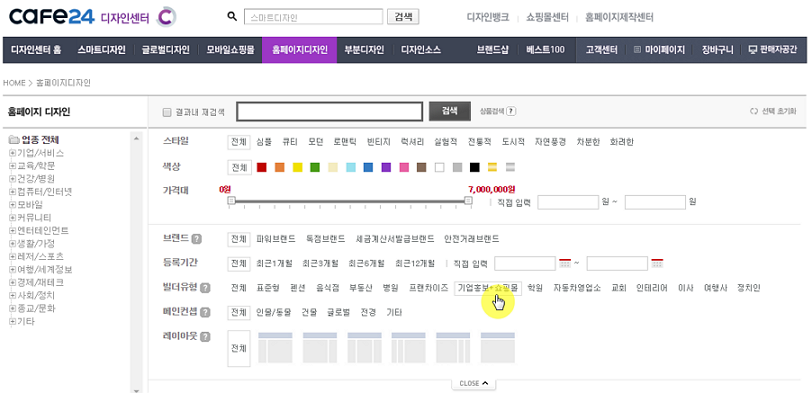Select the fourth layout thumbnail after 전체

click(409, 347)
